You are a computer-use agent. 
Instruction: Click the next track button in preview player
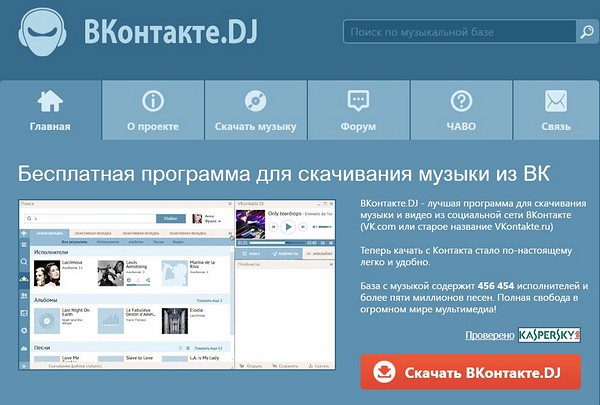pos(303,227)
